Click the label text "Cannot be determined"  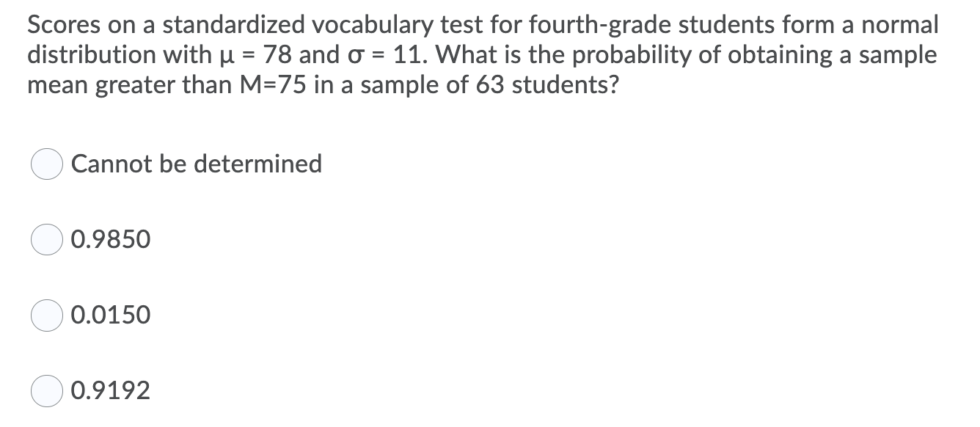196,164
